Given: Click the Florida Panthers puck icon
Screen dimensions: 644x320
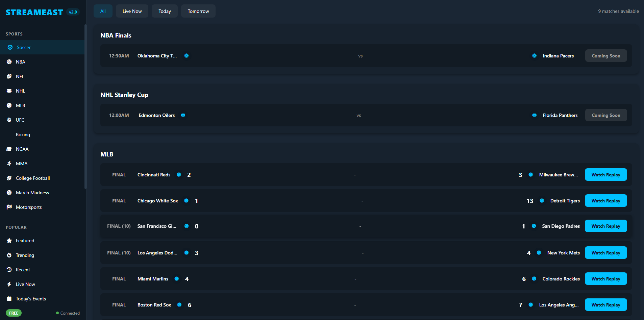Looking at the screenshot, I should coord(535,115).
